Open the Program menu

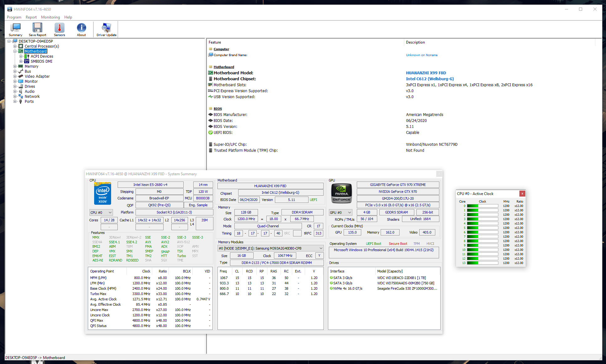coord(14,17)
